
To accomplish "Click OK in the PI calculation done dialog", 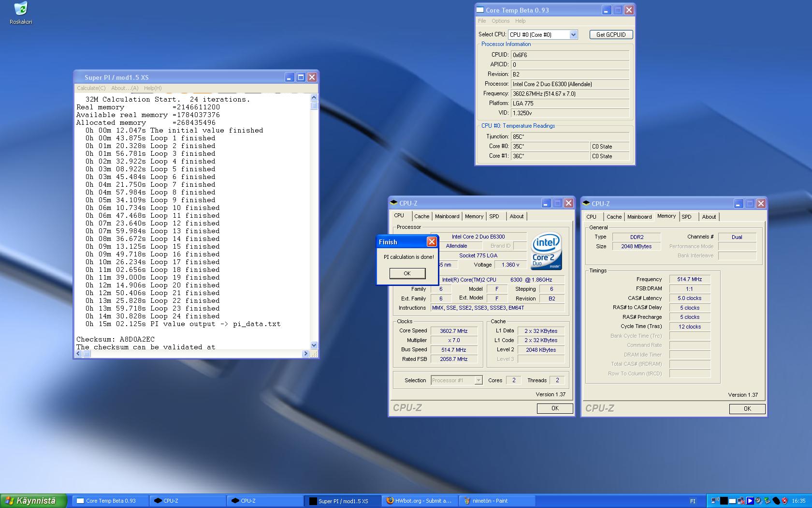I will 407,273.
